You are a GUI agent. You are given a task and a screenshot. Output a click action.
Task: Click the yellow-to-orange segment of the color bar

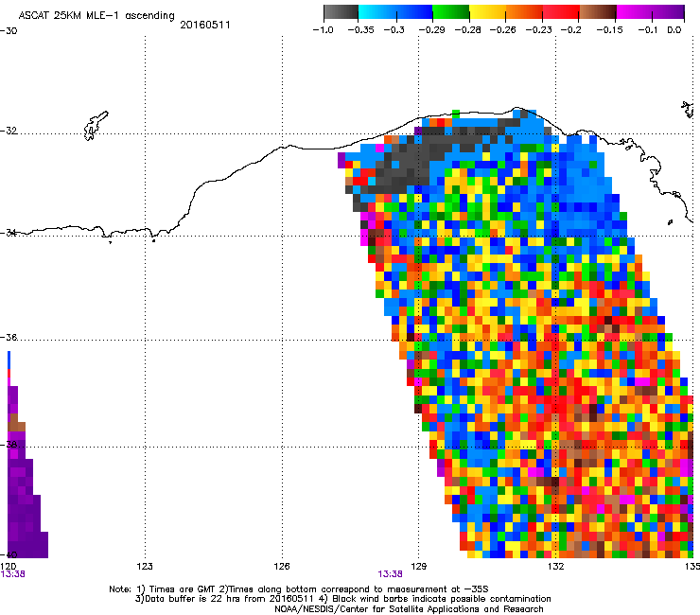(x=506, y=11)
